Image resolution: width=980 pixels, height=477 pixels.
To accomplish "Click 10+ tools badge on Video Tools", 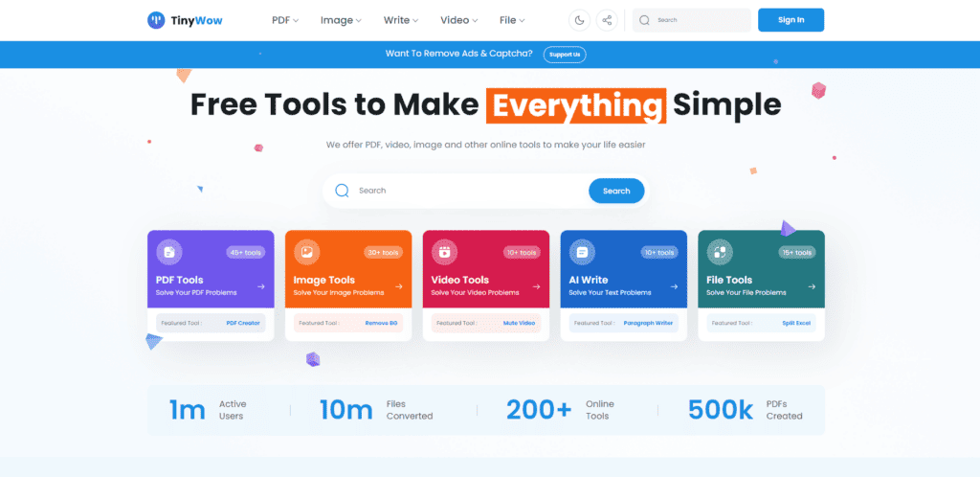I will [522, 253].
